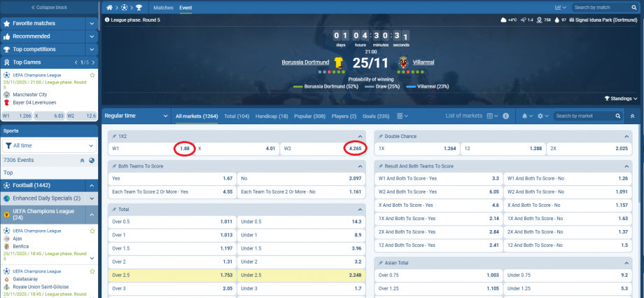Bet W1 at odds 1.88
This screenshot has width=644, height=298.
(x=152, y=149)
